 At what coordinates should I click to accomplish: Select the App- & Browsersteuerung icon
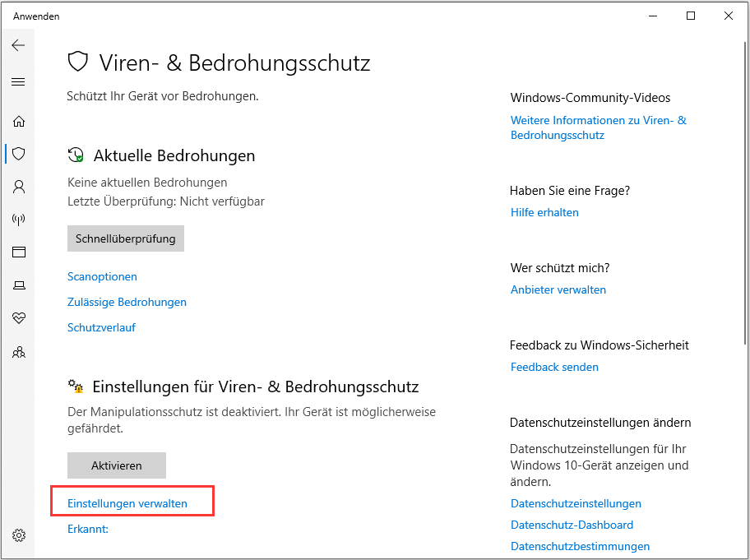click(x=18, y=252)
